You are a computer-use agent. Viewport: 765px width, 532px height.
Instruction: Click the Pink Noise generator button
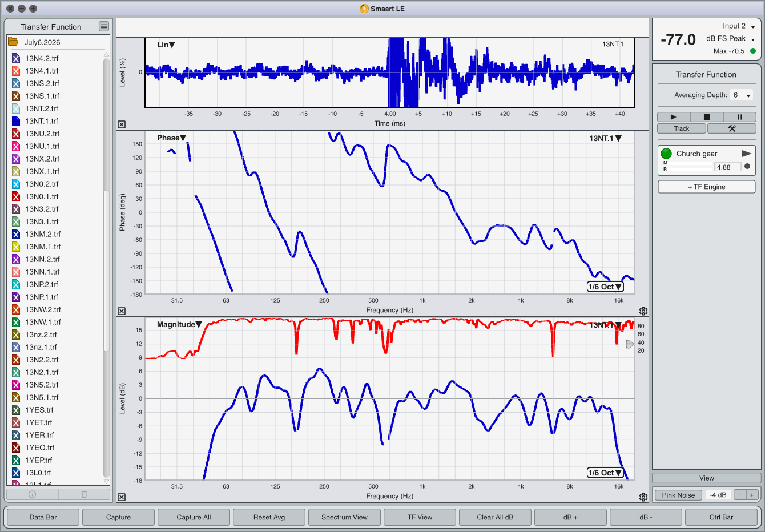pos(678,495)
